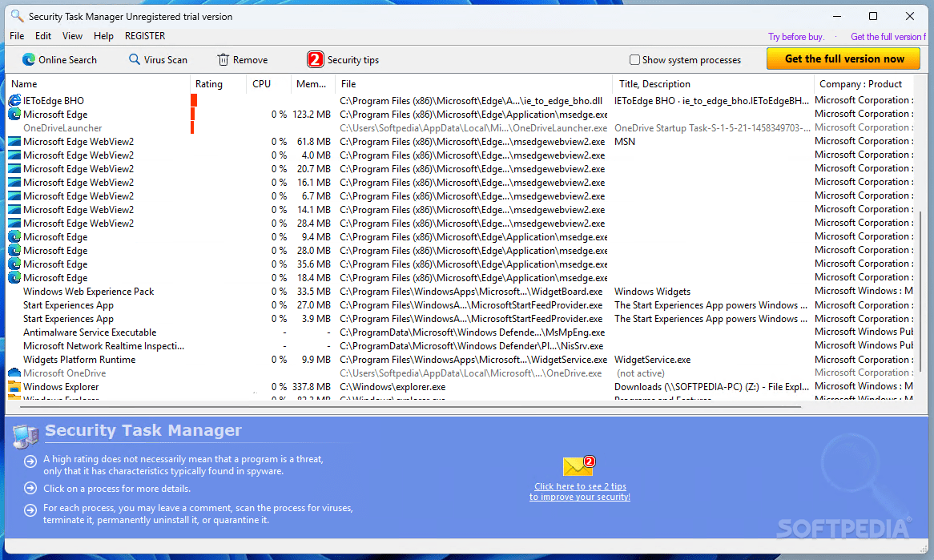Viewport: 934px width, 560px height.
Task: Click the Microsoft OneDrive cloud icon
Action: point(14,373)
